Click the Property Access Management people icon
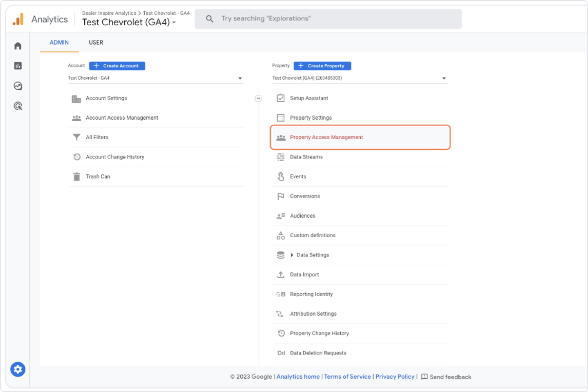The width and height of the screenshot is (588, 392). pyautogui.click(x=281, y=138)
